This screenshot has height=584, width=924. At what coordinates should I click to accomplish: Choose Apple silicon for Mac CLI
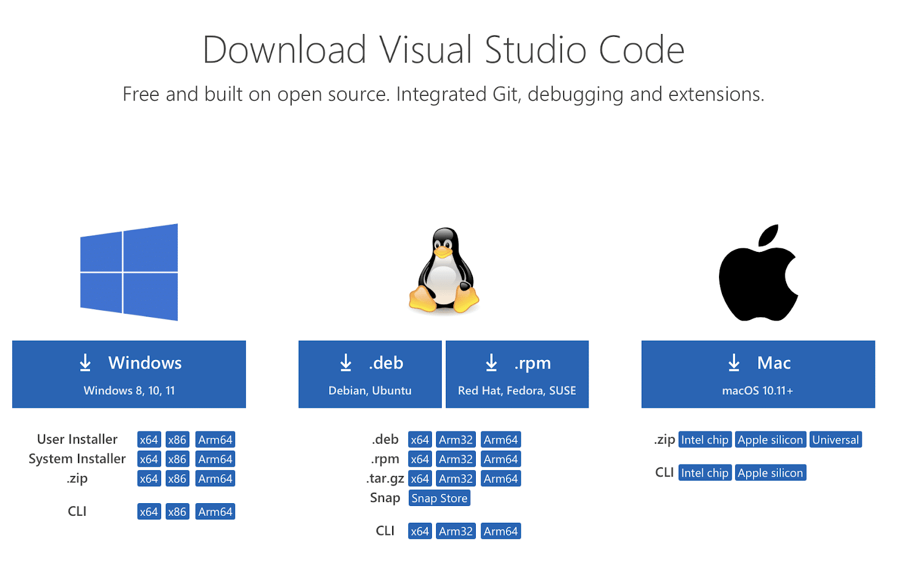[770, 473]
